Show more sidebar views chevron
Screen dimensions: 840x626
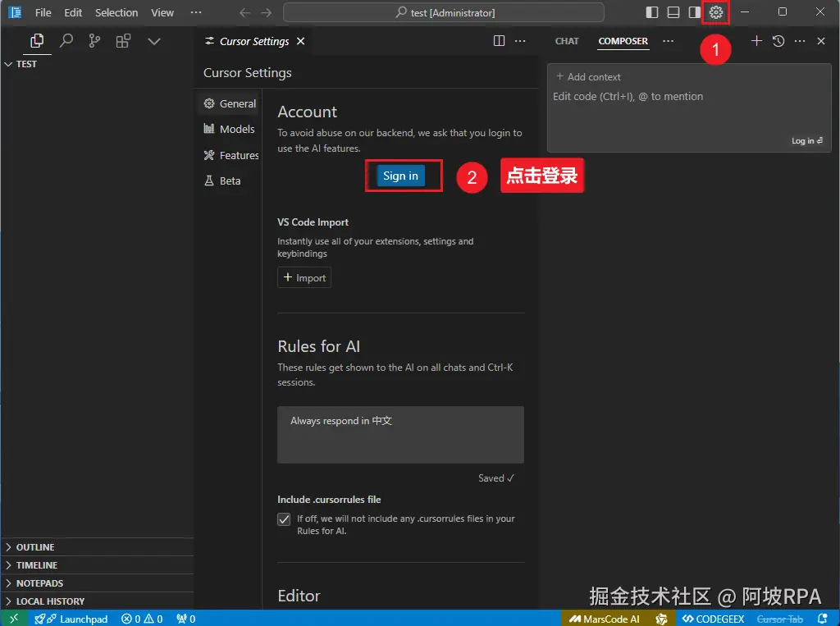click(154, 41)
